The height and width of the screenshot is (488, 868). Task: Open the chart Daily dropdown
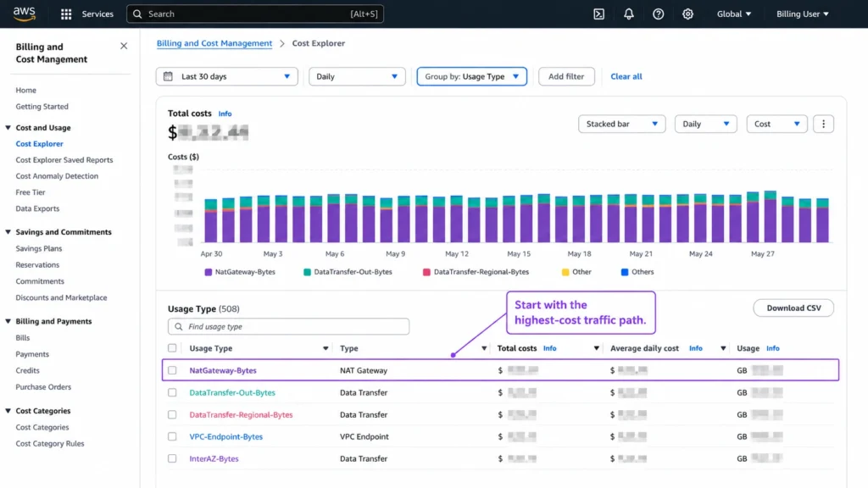coord(705,124)
